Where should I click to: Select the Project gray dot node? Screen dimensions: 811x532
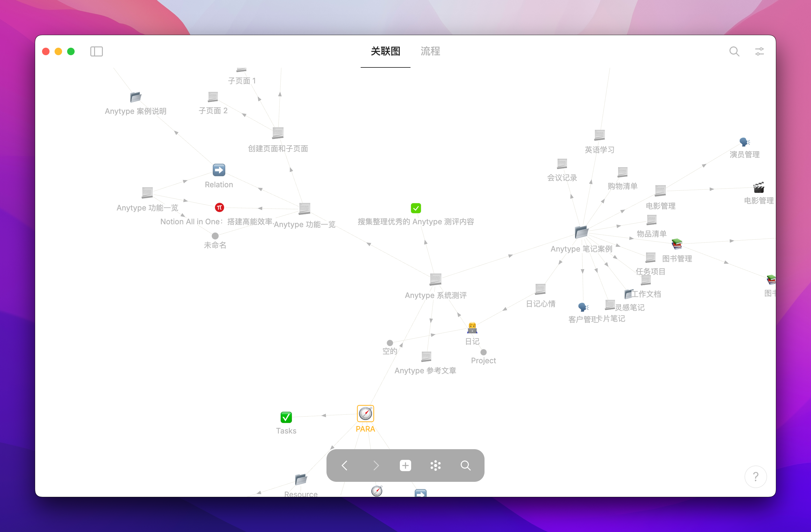[484, 352]
